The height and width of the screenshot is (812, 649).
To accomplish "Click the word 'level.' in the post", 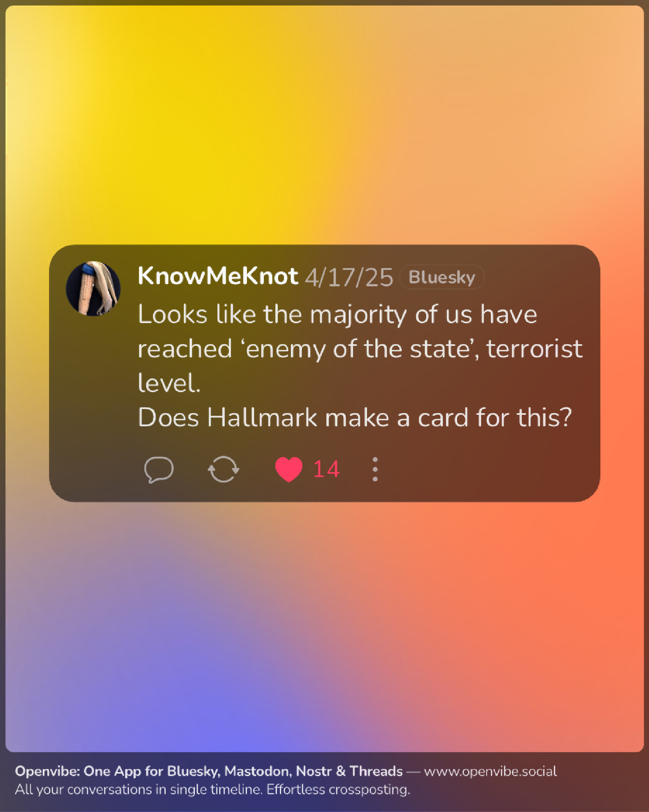I will (x=169, y=383).
